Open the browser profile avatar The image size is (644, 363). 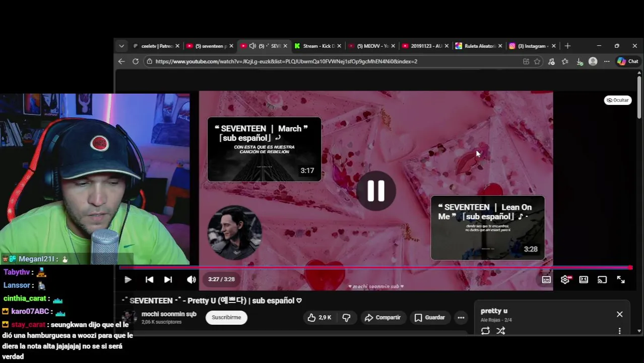[593, 61]
